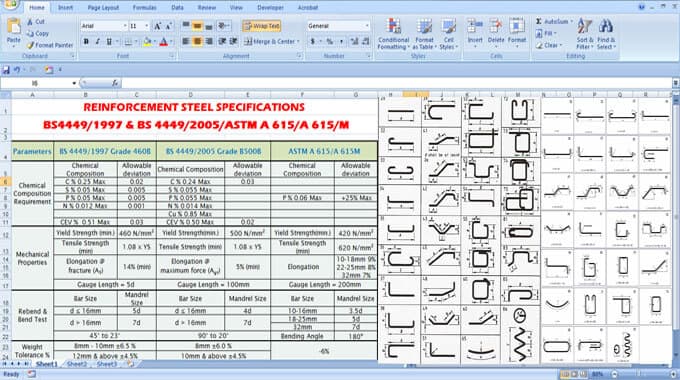The height and width of the screenshot is (380, 680).
Task: Apply the Comma Style number format
Action: 341,42
